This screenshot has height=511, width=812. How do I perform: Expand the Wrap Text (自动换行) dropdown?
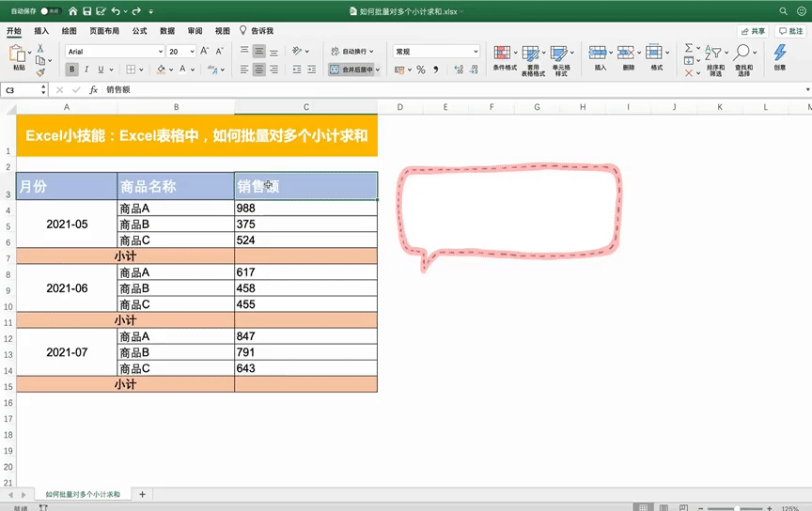coord(371,52)
